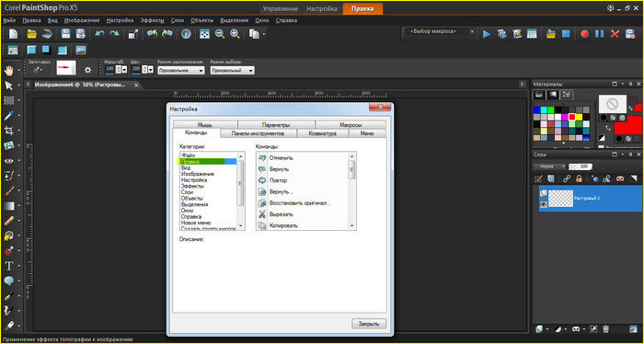Delete layer with trash icon
Image resolution: width=644 pixels, height=344 pixels.
[x=605, y=328]
